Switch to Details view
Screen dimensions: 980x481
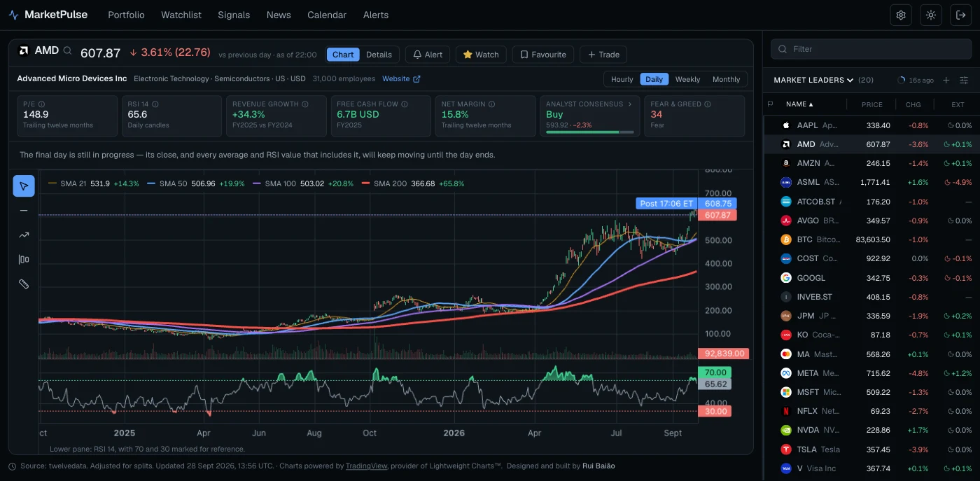coord(379,55)
